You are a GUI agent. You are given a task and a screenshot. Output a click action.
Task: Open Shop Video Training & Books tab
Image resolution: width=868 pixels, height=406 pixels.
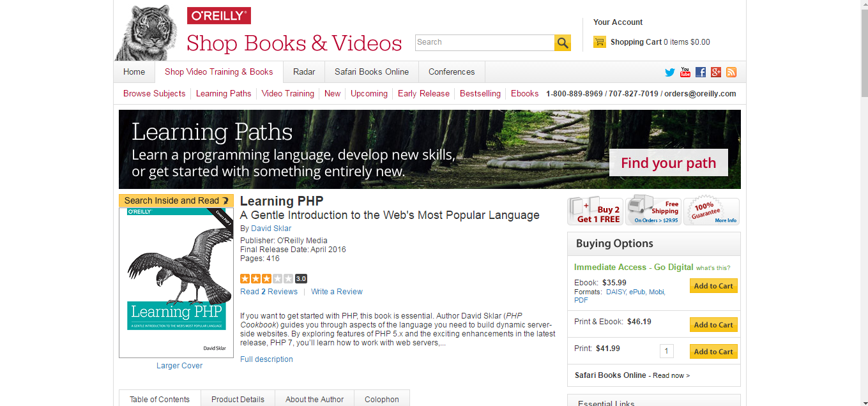[218, 72]
